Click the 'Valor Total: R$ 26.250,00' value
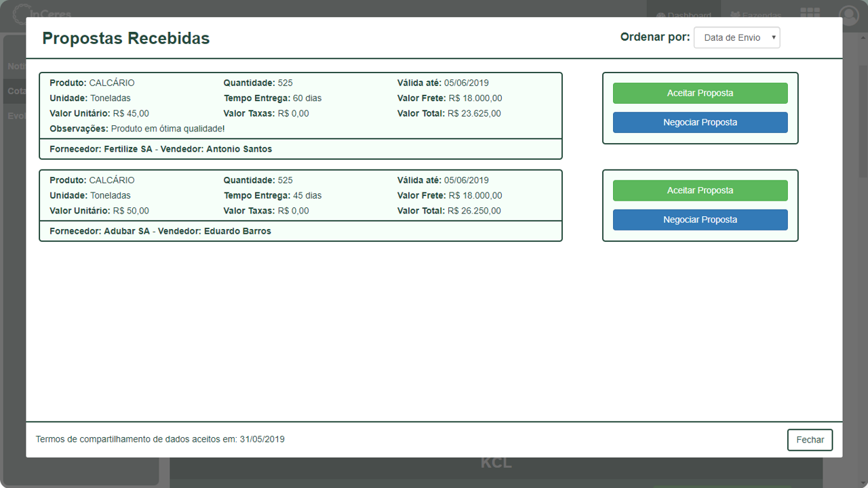This screenshot has width=868, height=488. point(449,211)
